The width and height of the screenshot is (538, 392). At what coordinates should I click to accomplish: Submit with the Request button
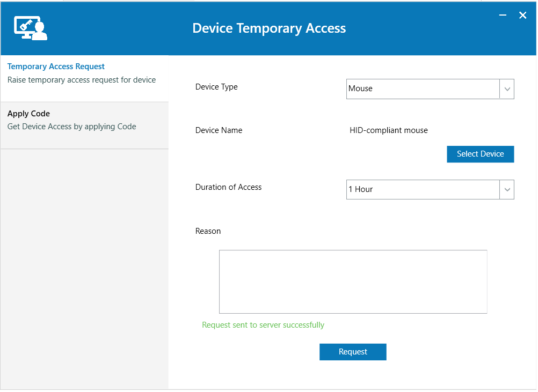tap(353, 352)
